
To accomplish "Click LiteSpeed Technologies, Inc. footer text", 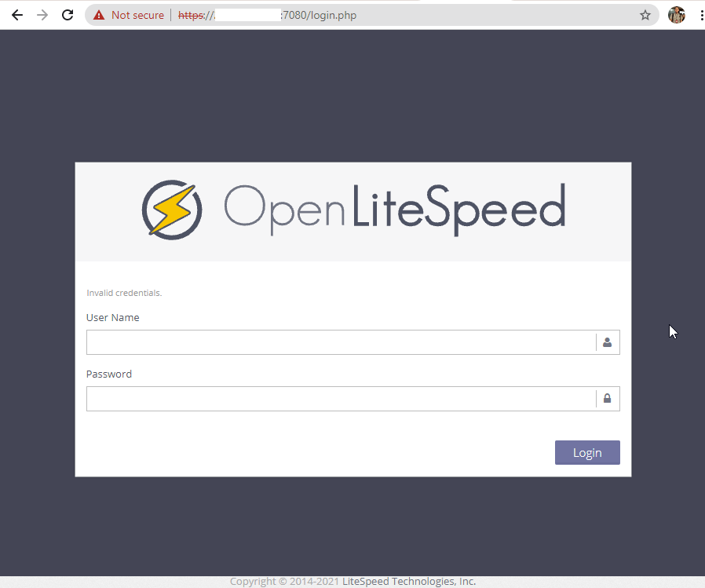I will coord(409,581).
